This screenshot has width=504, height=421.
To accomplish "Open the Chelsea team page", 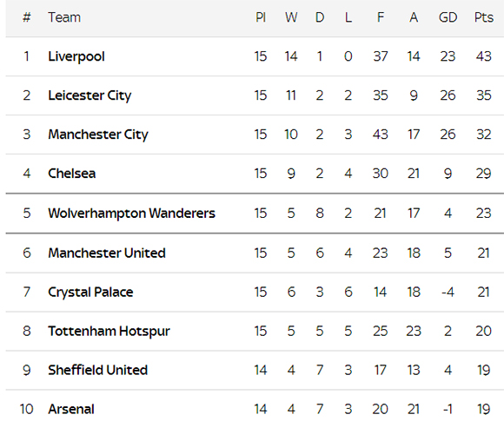I will pos(71,174).
